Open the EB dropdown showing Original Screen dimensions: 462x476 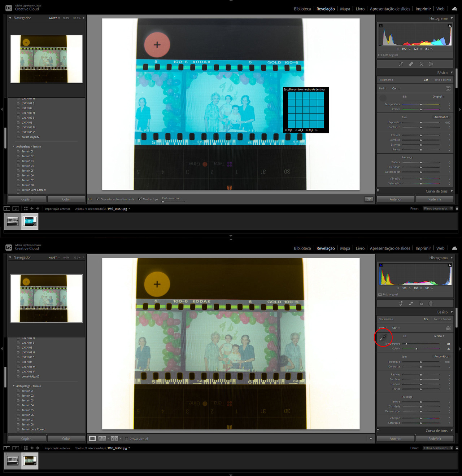tap(438, 97)
